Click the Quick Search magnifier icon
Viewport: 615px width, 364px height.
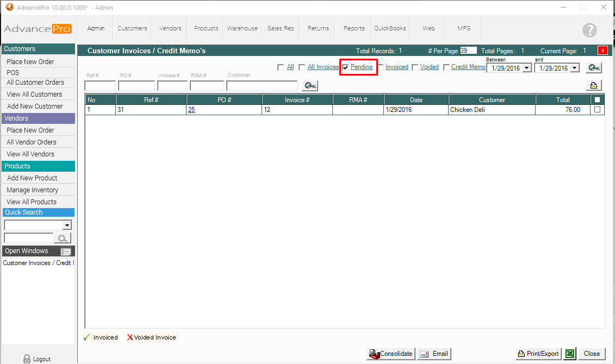[63, 238]
